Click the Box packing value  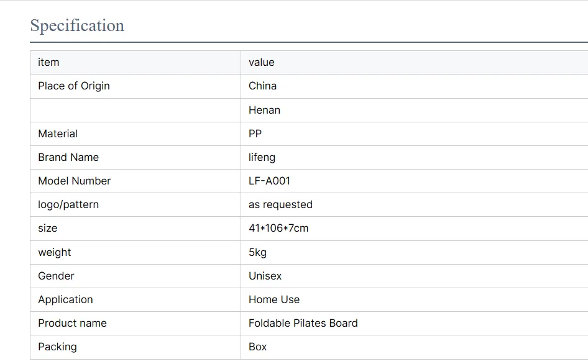tap(257, 347)
